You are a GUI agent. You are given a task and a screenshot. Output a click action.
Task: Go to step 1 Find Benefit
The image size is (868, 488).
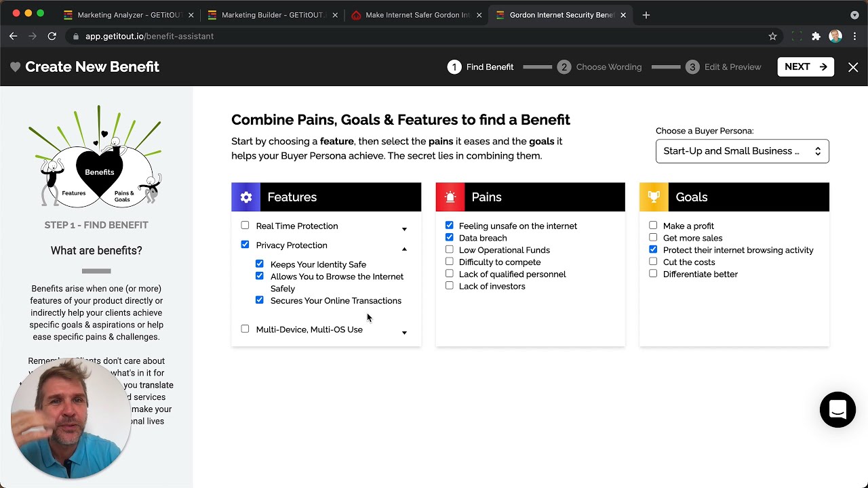(x=480, y=67)
